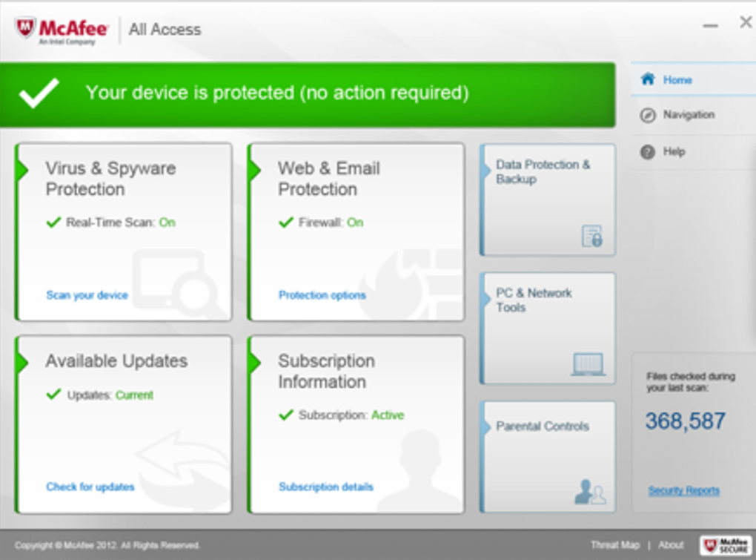This screenshot has width=756, height=560.
Task: Open the Threat Map link
Action: [x=615, y=544]
